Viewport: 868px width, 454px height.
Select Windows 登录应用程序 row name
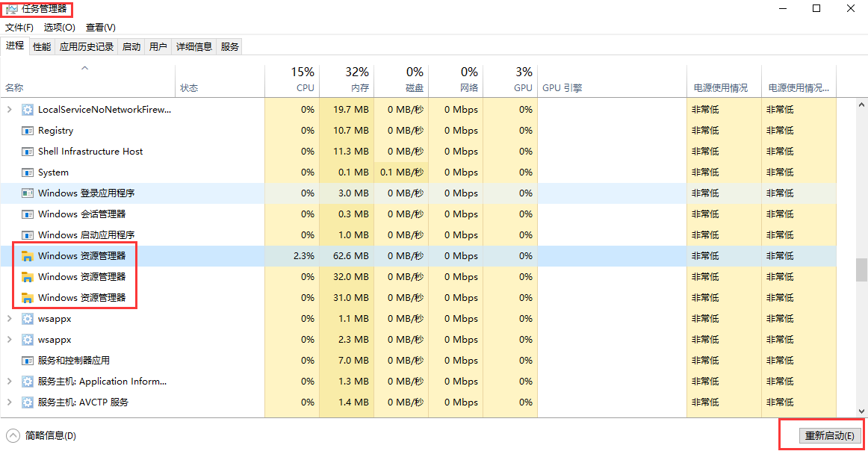pos(87,193)
